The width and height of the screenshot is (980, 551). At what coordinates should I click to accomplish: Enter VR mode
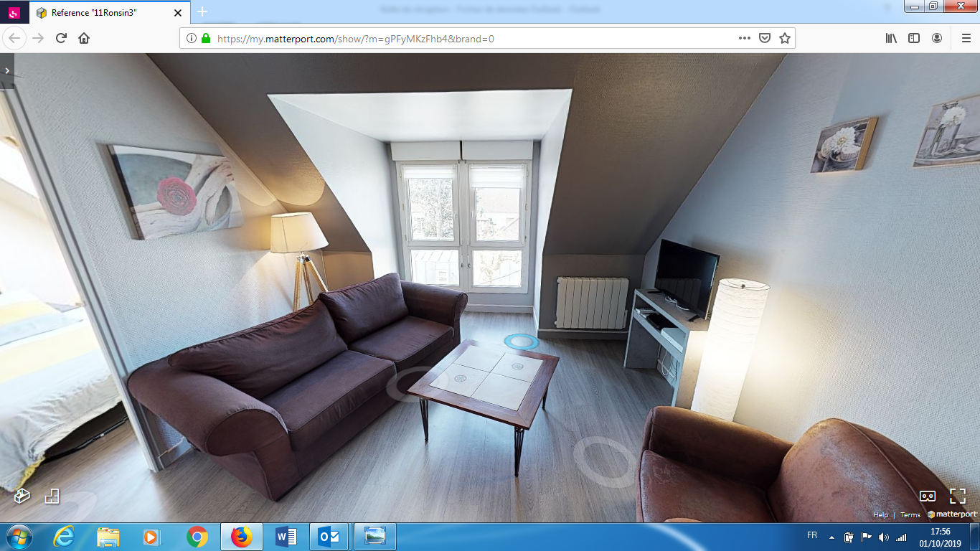pyautogui.click(x=928, y=495)
